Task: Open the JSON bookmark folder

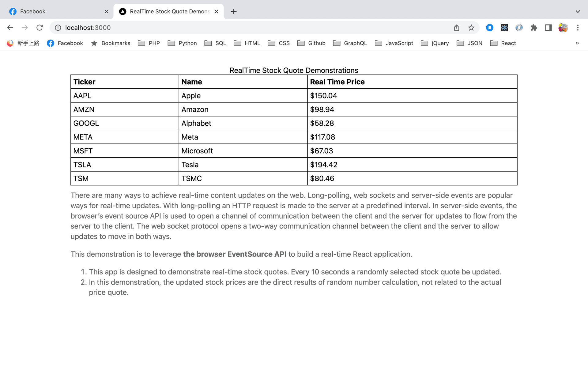Action: [x=469, y=43]
